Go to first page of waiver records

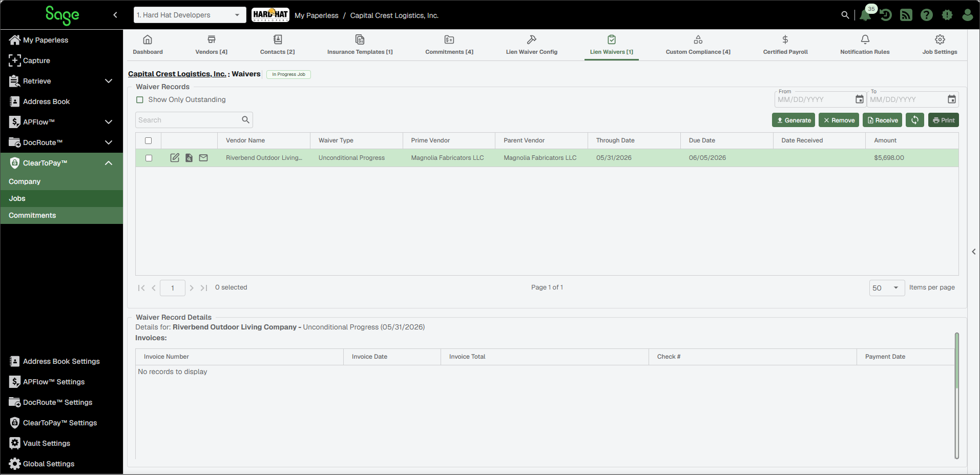coord(141,288)
